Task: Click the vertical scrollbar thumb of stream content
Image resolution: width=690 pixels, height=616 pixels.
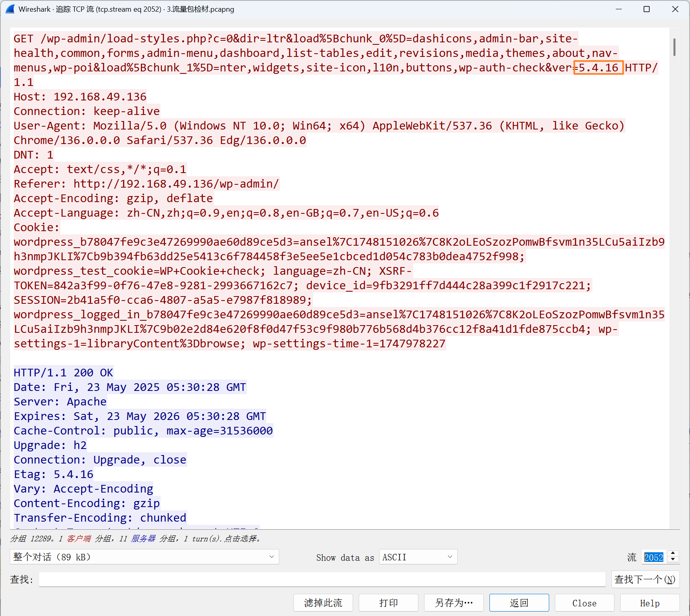Action: pyautogui.click(x=674, y=47)
